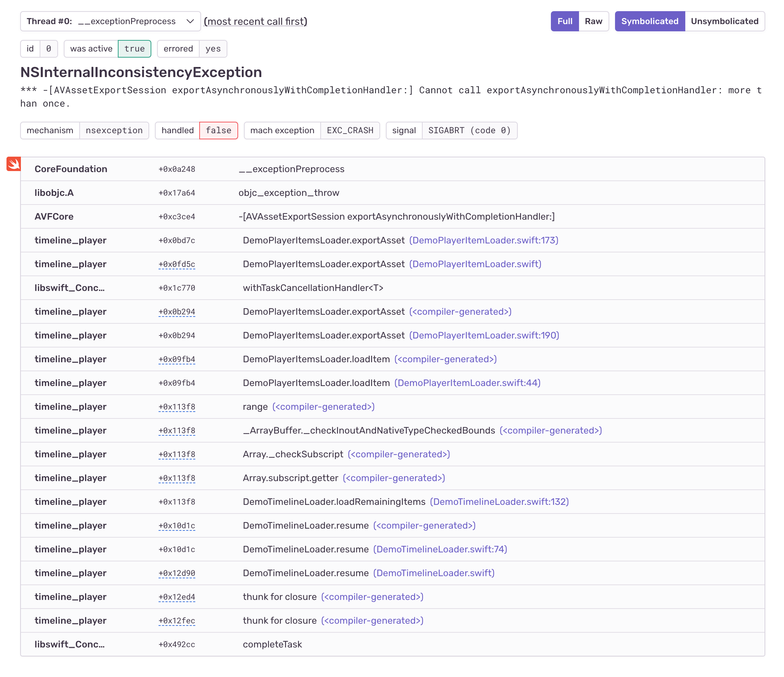
Task: Click the withTaskCancellationHandler<T> frame
Action: pyautogui.click(x=313, y=288)
